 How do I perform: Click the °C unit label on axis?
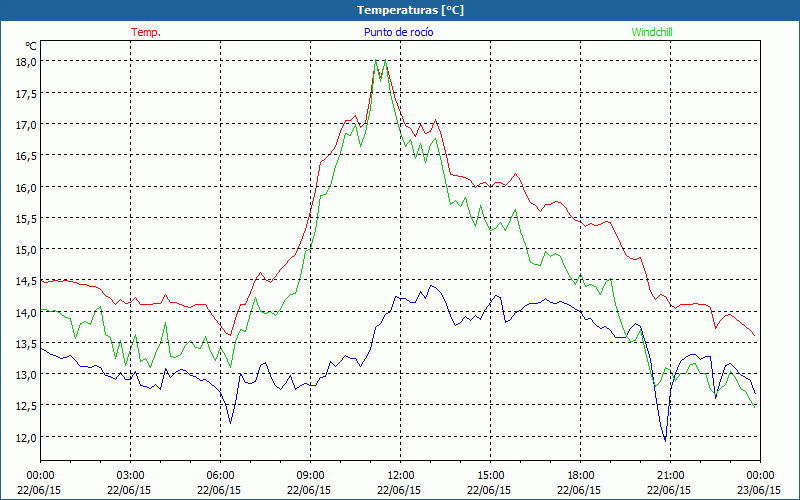pyautogui.click(x=31, y=46)
